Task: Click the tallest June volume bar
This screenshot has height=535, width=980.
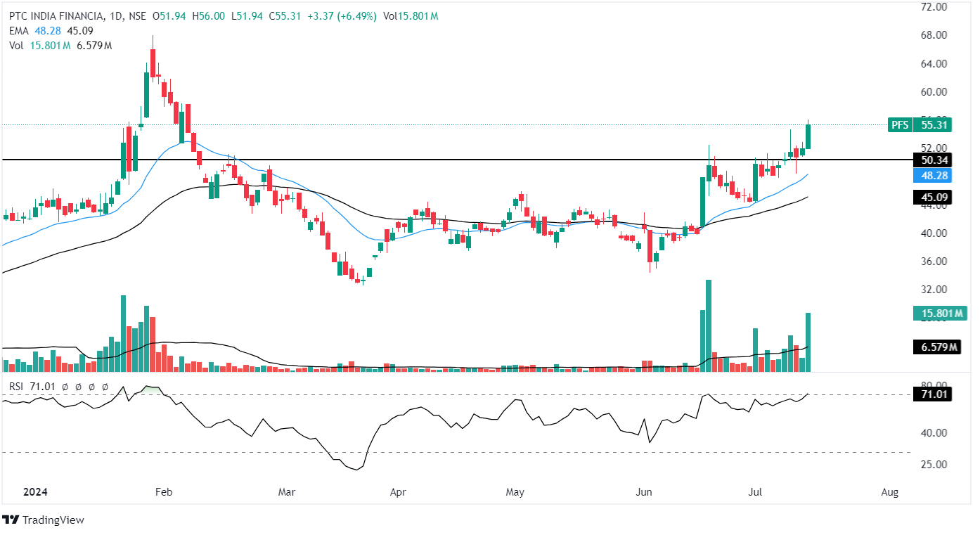Action: 709,325
